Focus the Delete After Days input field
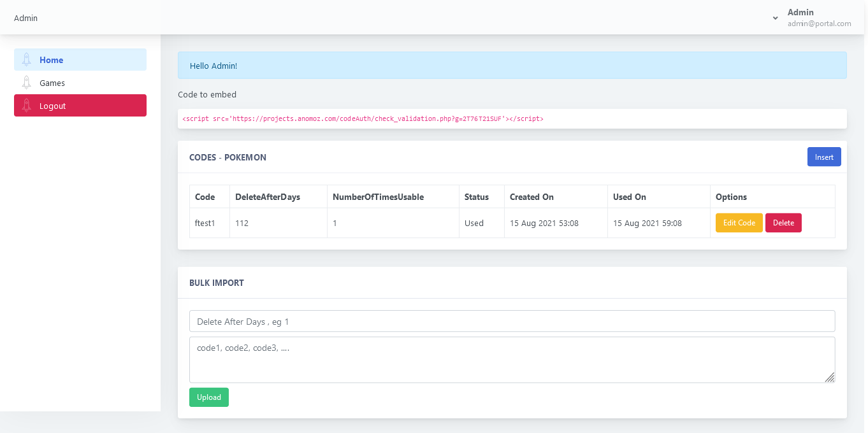Image resolution: width=868 pixels, height=433 pixels. (x=512, y=322)
